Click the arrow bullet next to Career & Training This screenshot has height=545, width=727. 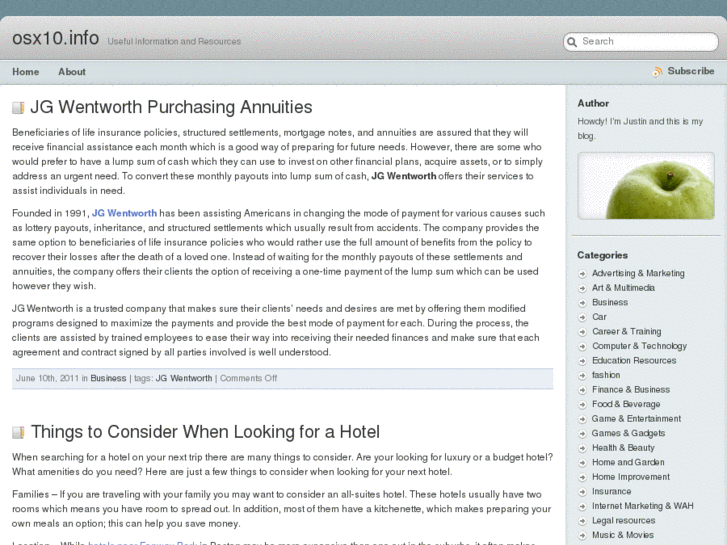tap(582, 332)
